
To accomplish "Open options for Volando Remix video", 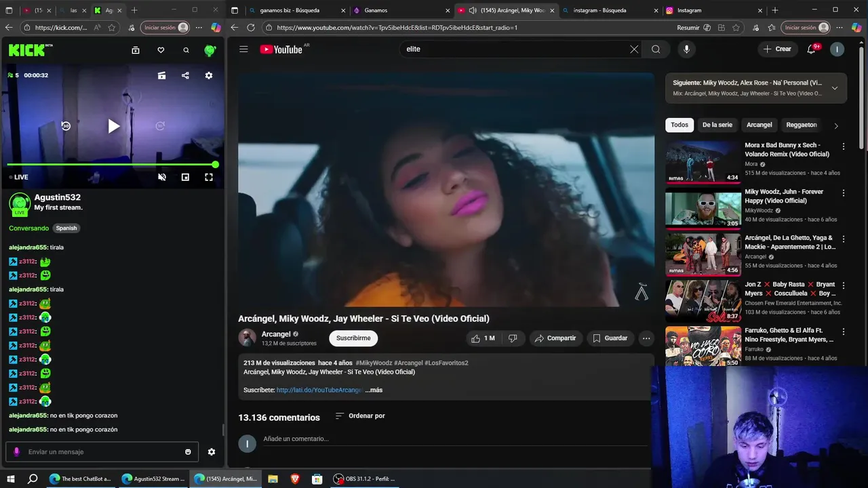I will click(x=844, y=146).
